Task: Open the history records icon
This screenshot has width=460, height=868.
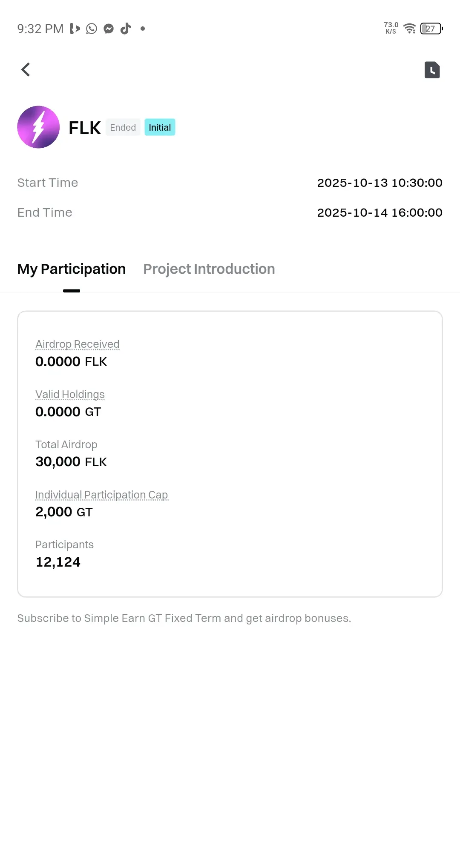Action: tap(432, 70)
